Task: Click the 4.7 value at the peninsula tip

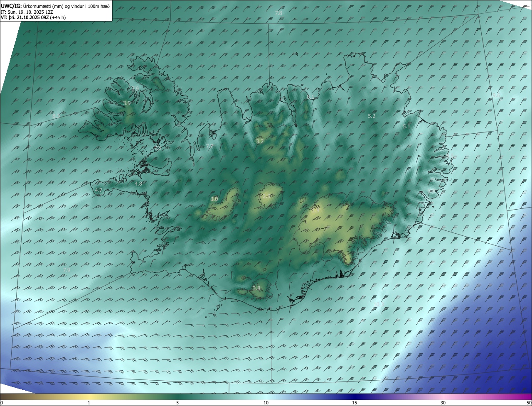Action: [x=99, y=190]
